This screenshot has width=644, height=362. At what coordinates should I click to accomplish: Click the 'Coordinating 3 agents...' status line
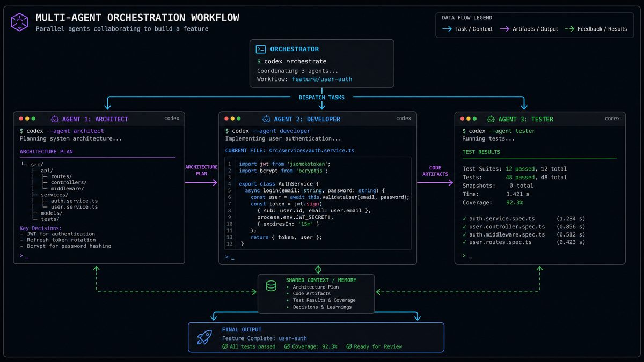pos(297,70)
